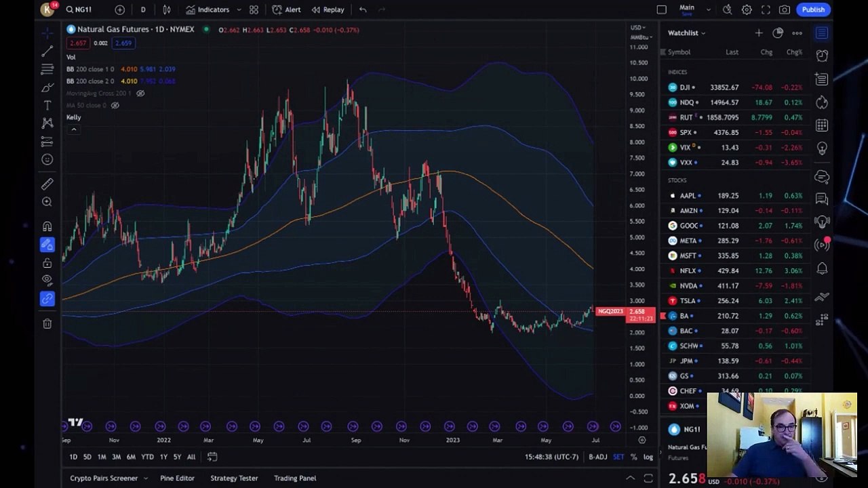
Task: Set chart range to YTD
Action: click(x=147, y=457)
